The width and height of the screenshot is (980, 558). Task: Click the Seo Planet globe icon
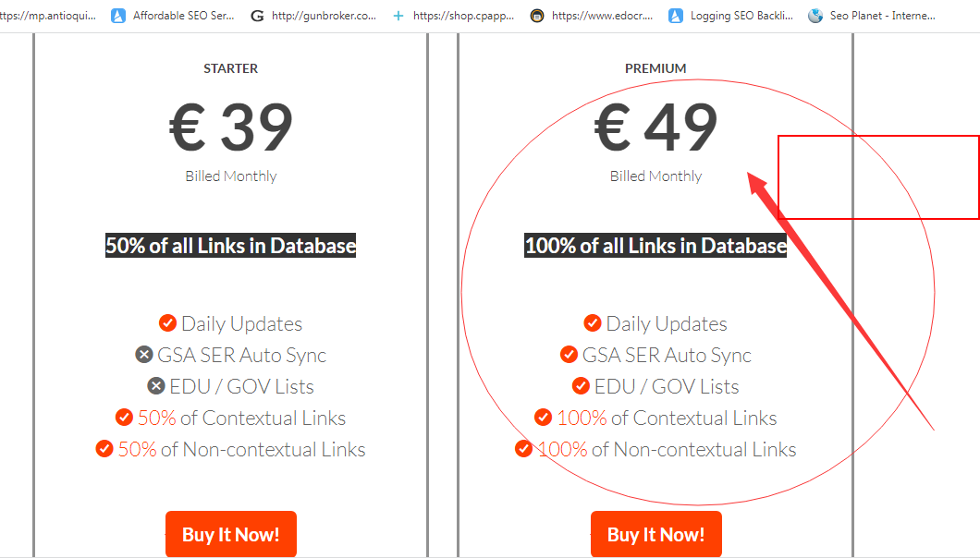[815, 16]
